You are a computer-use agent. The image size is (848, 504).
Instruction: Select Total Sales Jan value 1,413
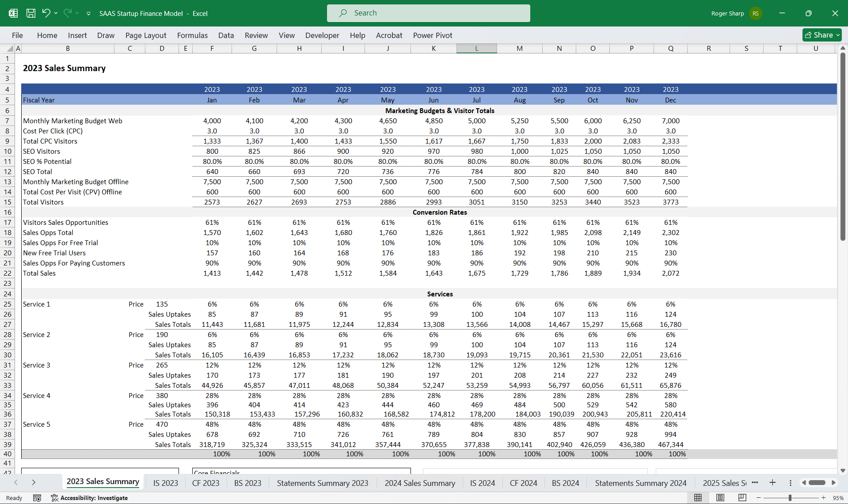pos(212,273)
